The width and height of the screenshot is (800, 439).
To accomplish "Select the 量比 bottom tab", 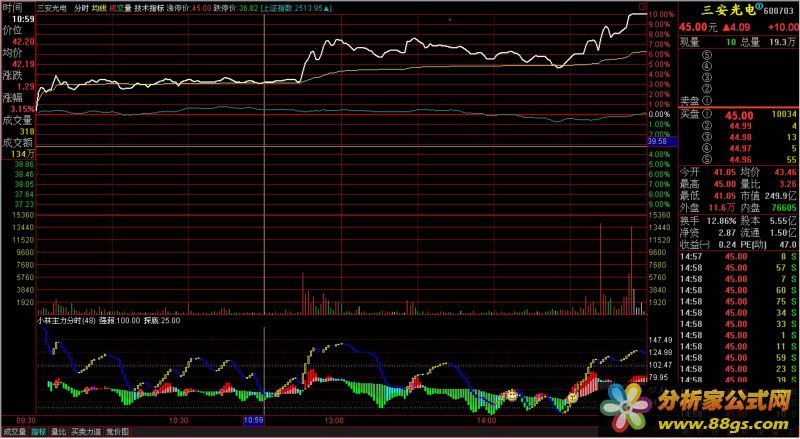I will pos(59,432).
